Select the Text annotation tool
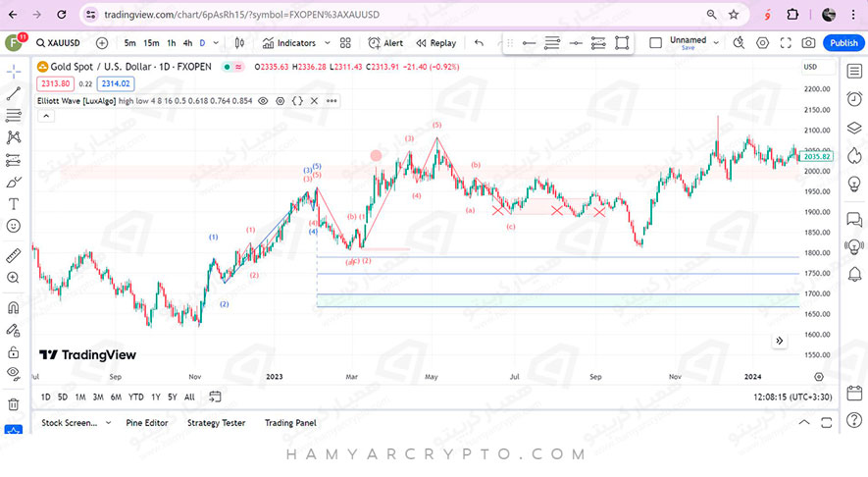 coord(14,204)
